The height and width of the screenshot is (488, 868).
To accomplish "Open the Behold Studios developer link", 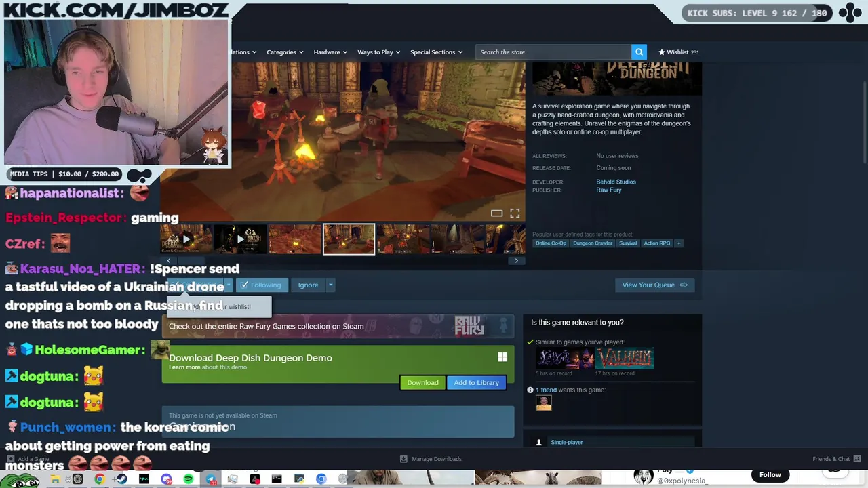I will point(616,182).
